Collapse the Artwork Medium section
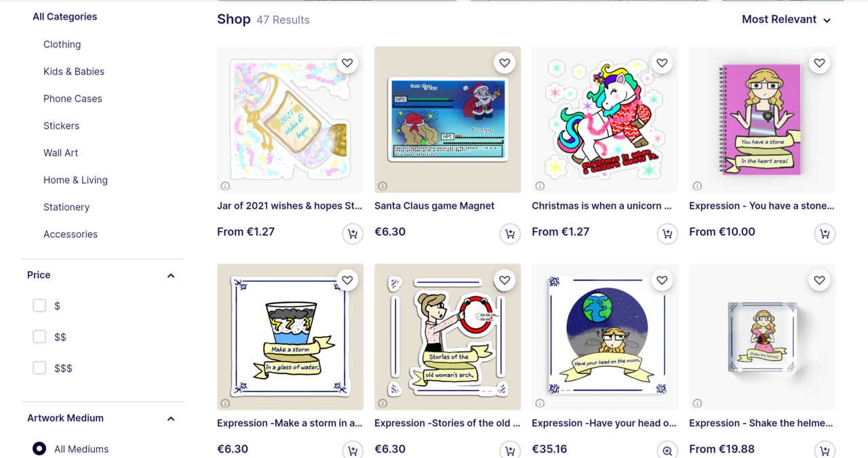 pos(171,419)
